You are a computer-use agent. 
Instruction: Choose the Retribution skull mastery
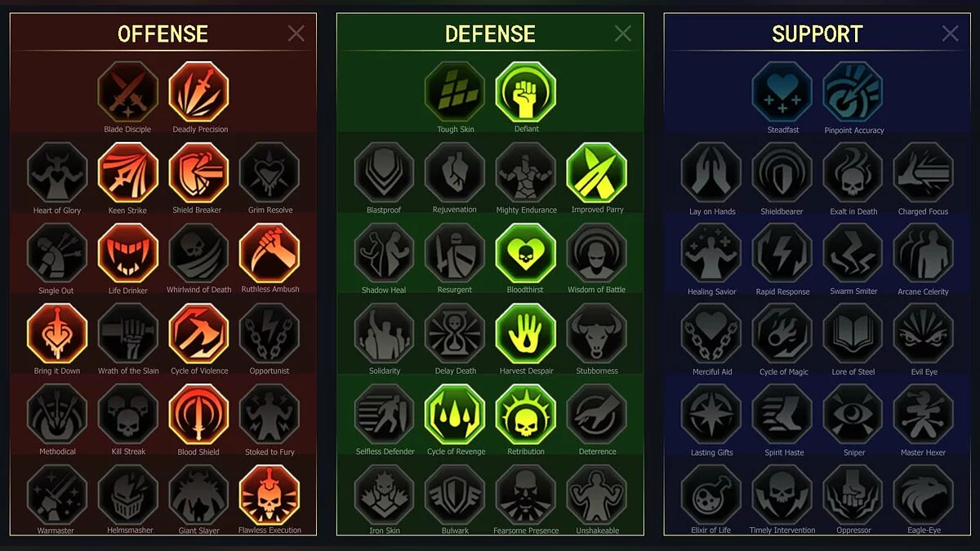point(526,415)
